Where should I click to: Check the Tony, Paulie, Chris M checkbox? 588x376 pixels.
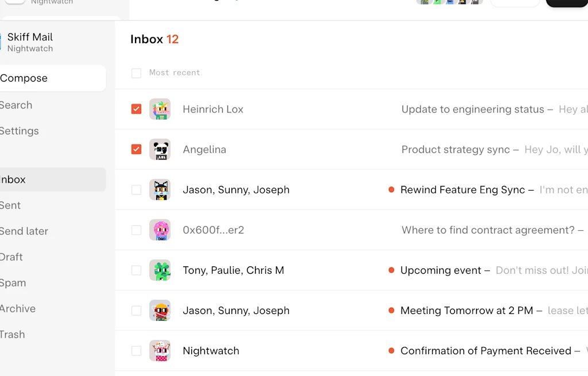[136, 270]
